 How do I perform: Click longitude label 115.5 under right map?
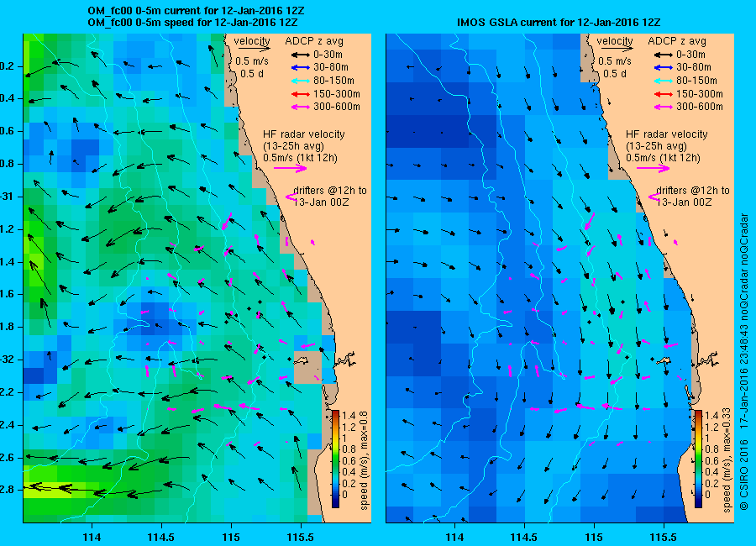(664, 538)
